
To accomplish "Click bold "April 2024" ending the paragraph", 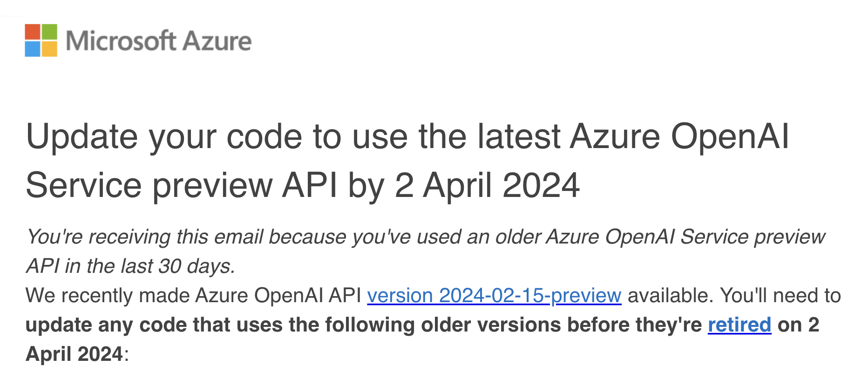I will 75,354.
